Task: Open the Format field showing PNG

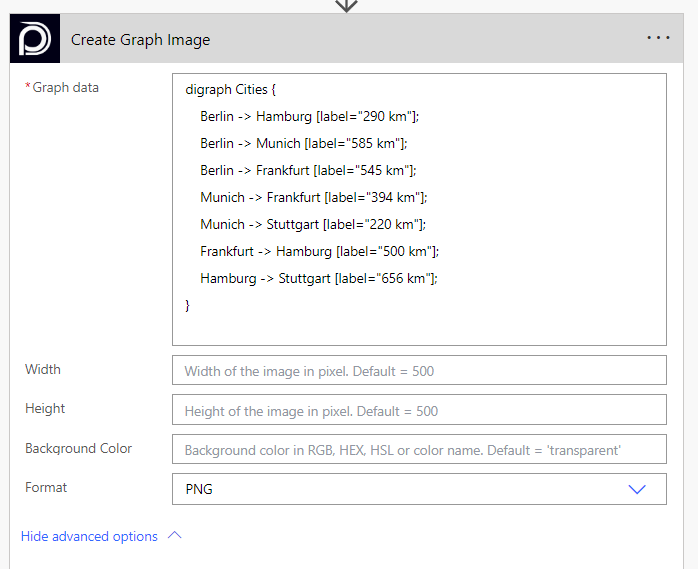Action: coord(400,489)
